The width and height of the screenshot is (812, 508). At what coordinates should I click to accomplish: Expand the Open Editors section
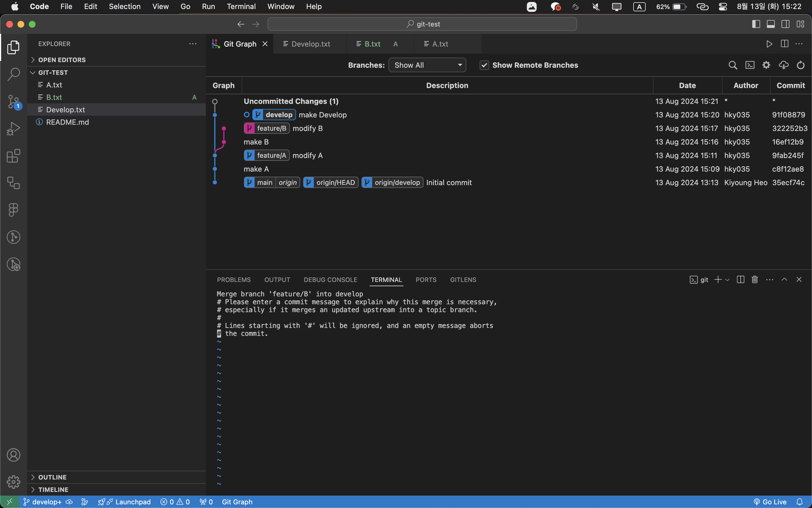point(116,60)
